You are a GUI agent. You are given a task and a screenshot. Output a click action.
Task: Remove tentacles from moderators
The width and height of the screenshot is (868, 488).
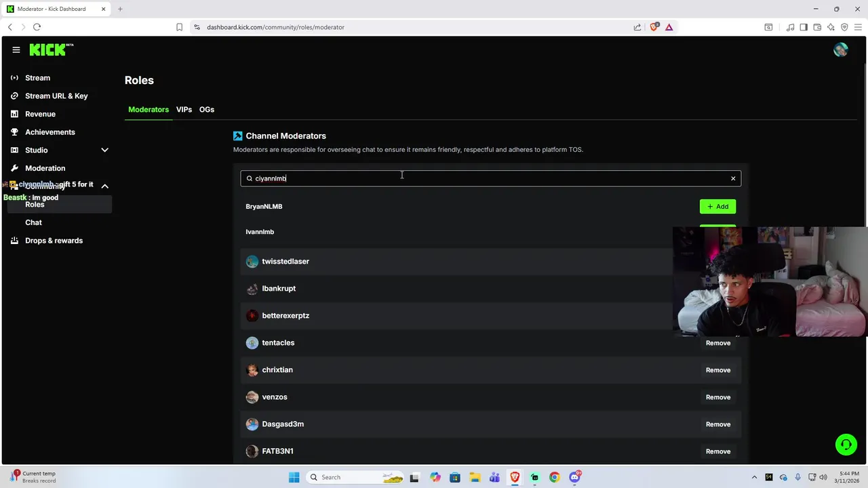coord(718,343)
